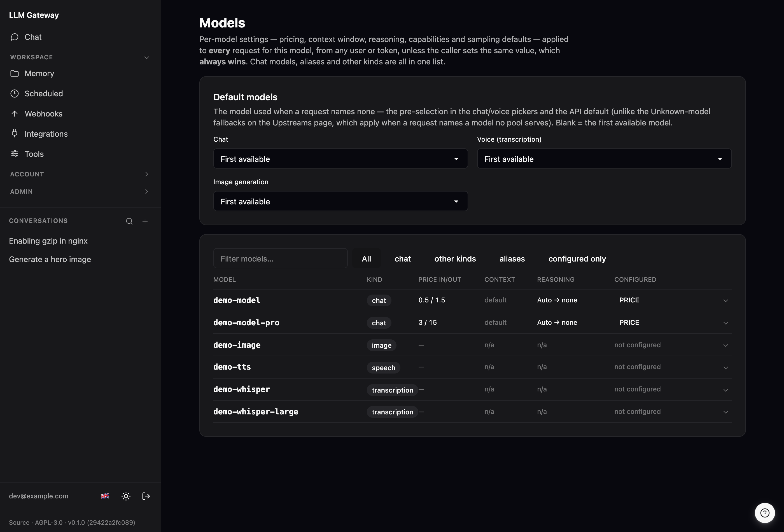
Task: Open Memory folder icon in sidebar
Action: coord(15,73)
